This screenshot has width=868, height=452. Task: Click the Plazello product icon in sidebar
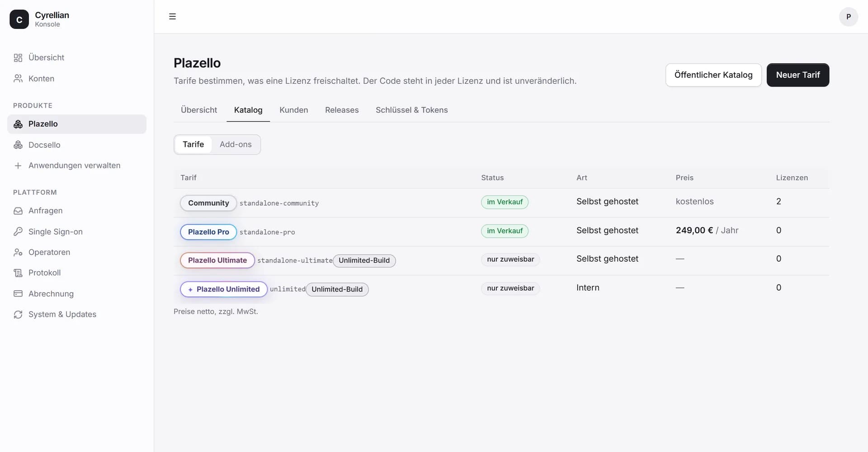(18, 124)
